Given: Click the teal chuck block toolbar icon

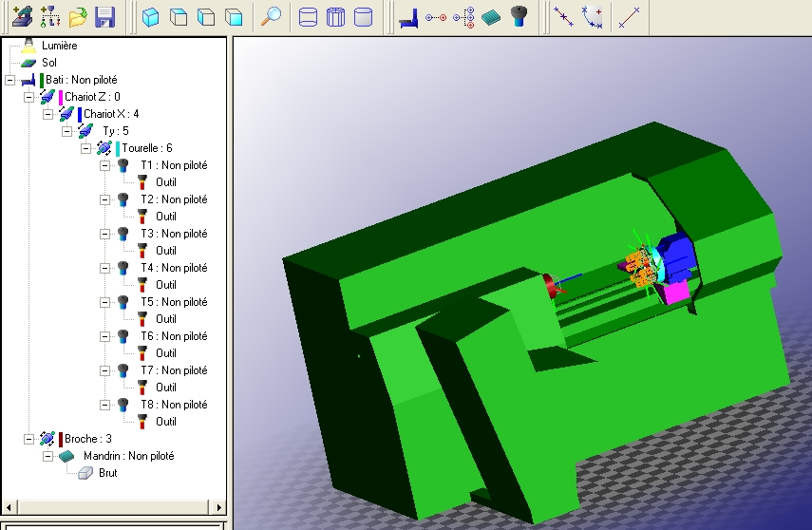Looking at the screenshot, I should click(x=491, y=18).
